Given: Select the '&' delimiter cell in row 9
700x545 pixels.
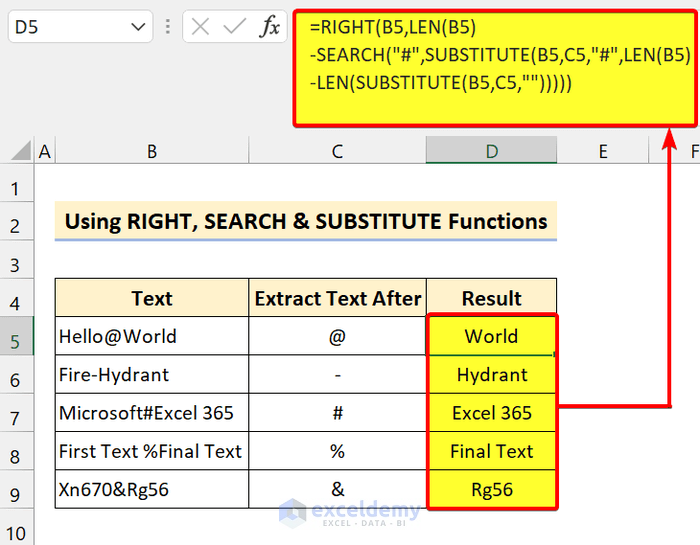Looking at the screenshot, I should click(x=338, y=489).
